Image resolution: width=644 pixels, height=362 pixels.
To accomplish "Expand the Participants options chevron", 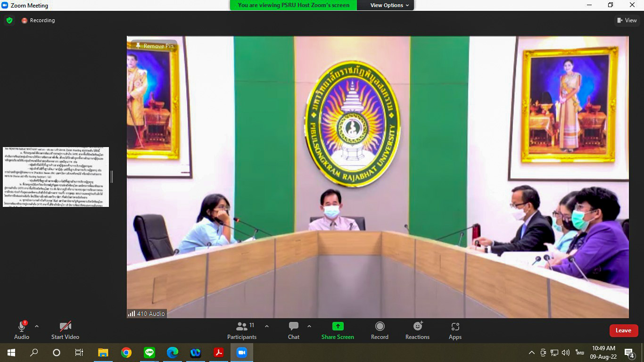I will point(267,326).
